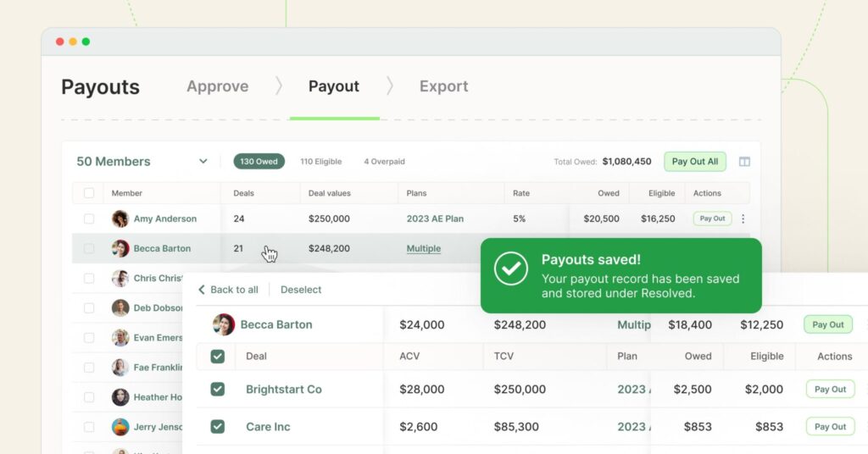
Task: Click the Pay Out All button
Action: click(x=695, y=162)
